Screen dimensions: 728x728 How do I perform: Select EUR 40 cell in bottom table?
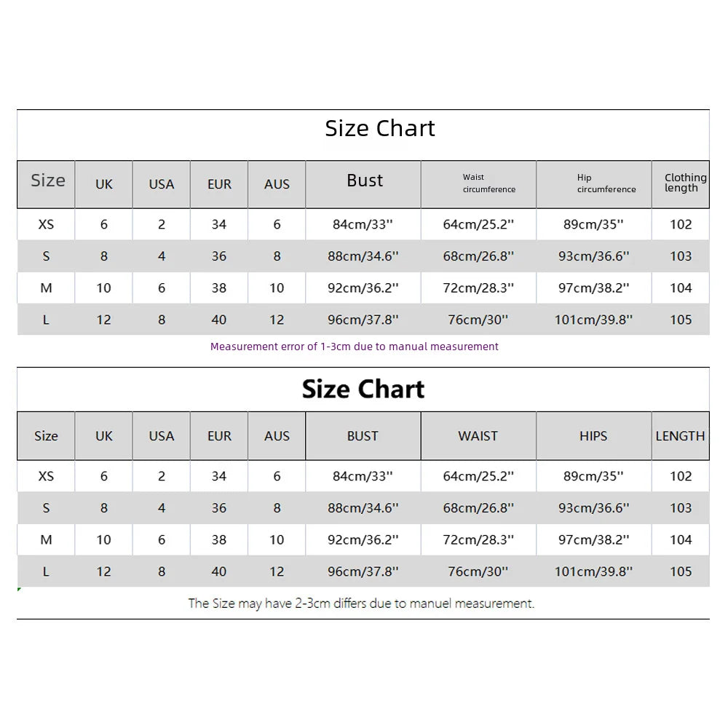coord(219,571)
